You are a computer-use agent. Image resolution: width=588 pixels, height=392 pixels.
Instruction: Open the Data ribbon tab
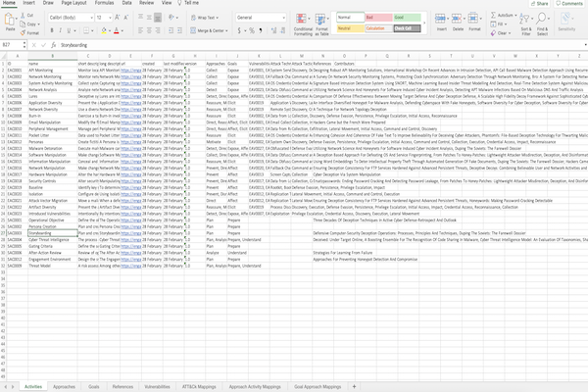(126, 3)
